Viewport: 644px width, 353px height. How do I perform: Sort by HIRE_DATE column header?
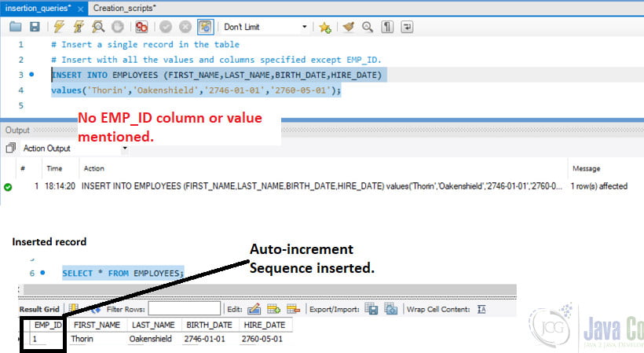(265, 325)
